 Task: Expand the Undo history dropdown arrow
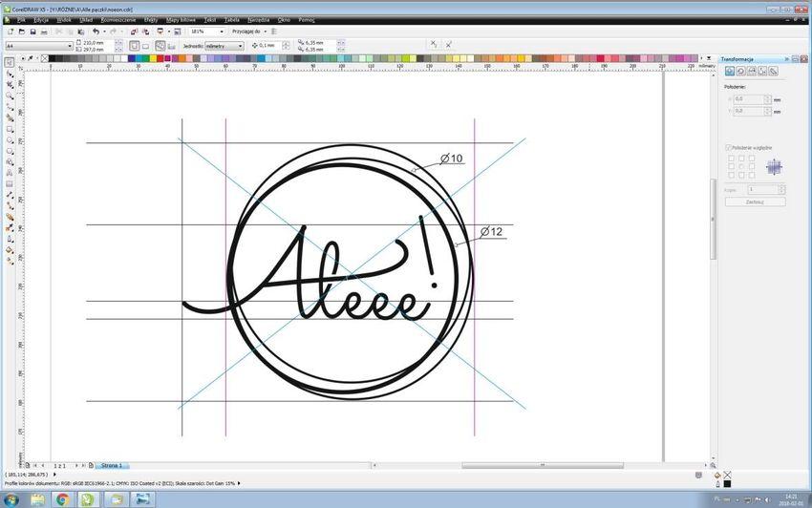104,32
